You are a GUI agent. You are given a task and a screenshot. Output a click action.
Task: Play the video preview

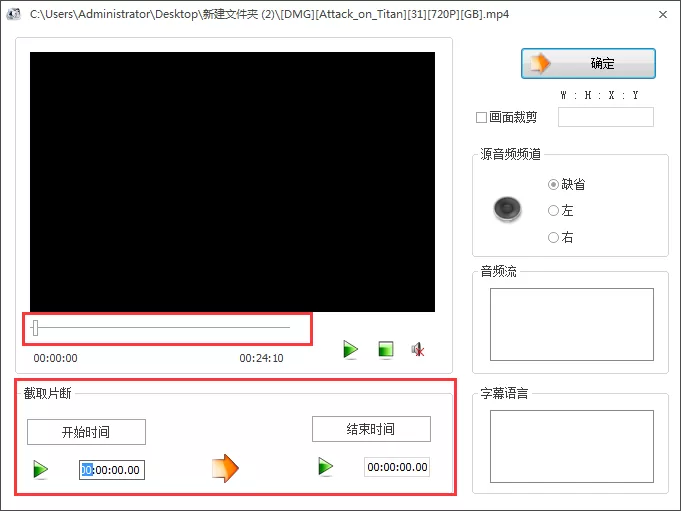click(350, 349)
